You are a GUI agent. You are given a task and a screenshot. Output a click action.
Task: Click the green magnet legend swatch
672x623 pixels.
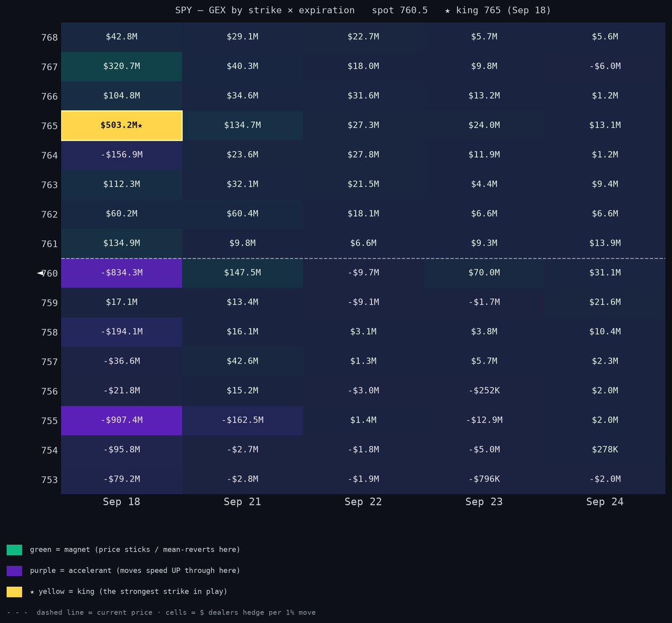point(15,550)
